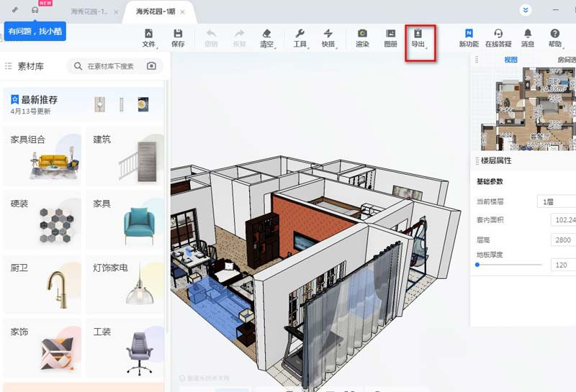This screenshot has height=392, width=576.
Task: Open the 最新推荐 latest recommendations card
Action: [83, 104]
